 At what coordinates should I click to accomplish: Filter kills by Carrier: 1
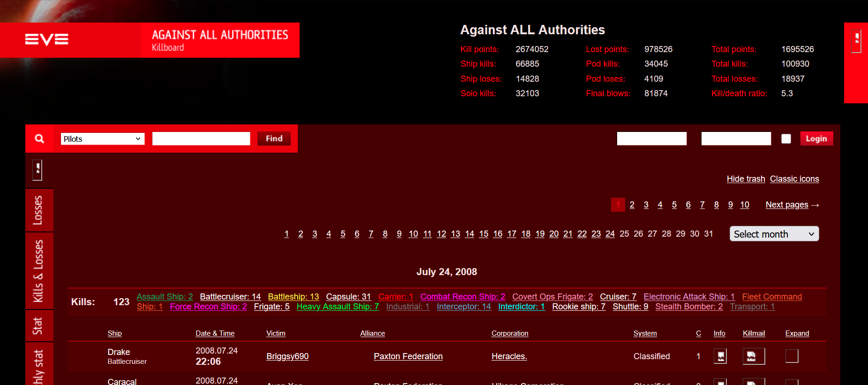point(396,297)
